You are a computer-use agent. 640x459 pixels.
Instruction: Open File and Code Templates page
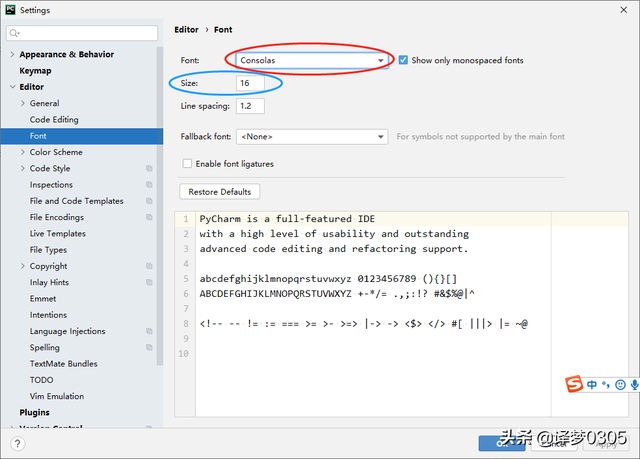76,201
